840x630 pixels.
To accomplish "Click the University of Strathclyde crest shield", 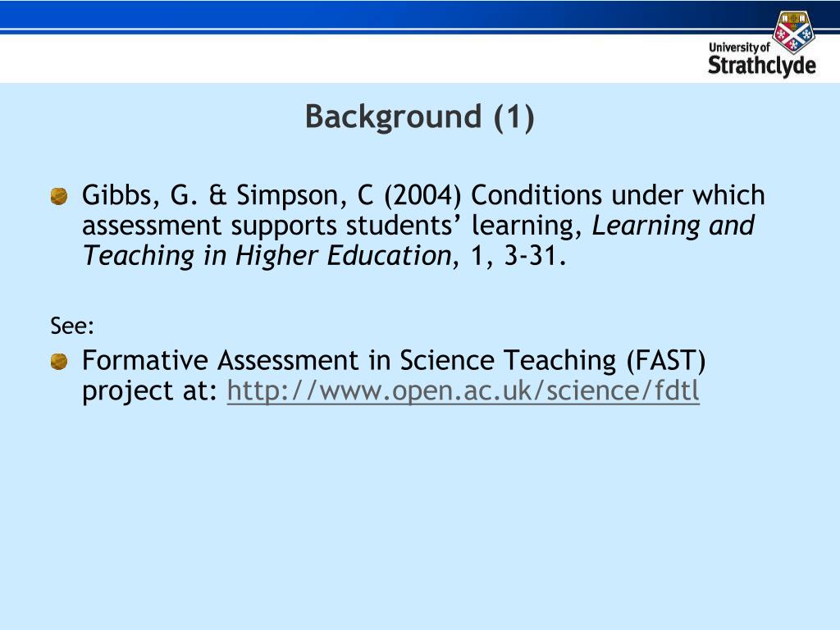I will [x=793, y=32].
